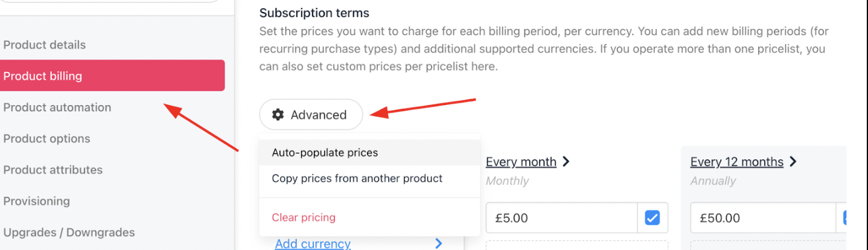
Task: Open the Every month billing period link
Action: (521, 162)
